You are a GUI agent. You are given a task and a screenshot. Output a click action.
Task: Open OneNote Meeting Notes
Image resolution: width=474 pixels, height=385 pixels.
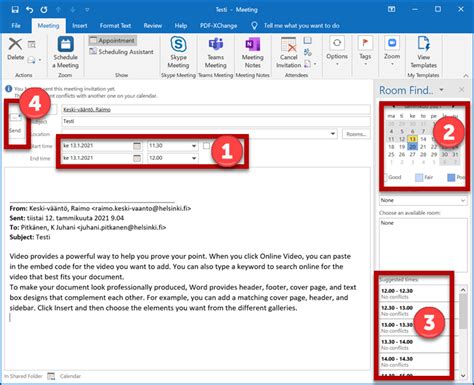252,53
